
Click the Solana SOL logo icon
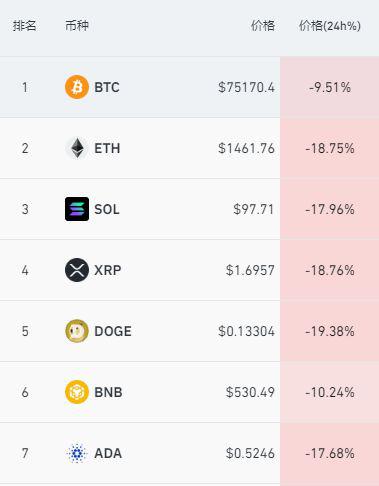pos(77,209)
